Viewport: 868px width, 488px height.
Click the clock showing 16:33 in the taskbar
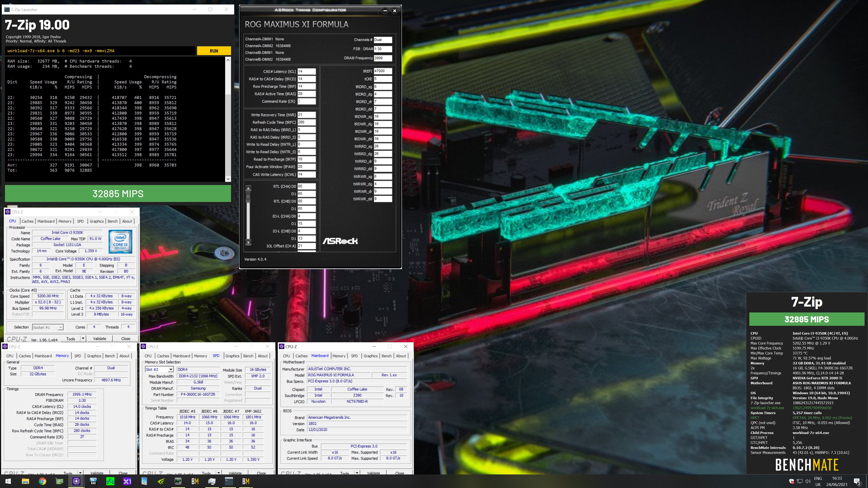(x=837, y=478)
